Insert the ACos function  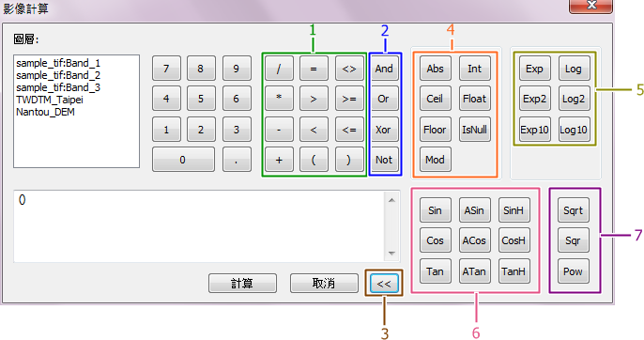(x=475, y=240)
